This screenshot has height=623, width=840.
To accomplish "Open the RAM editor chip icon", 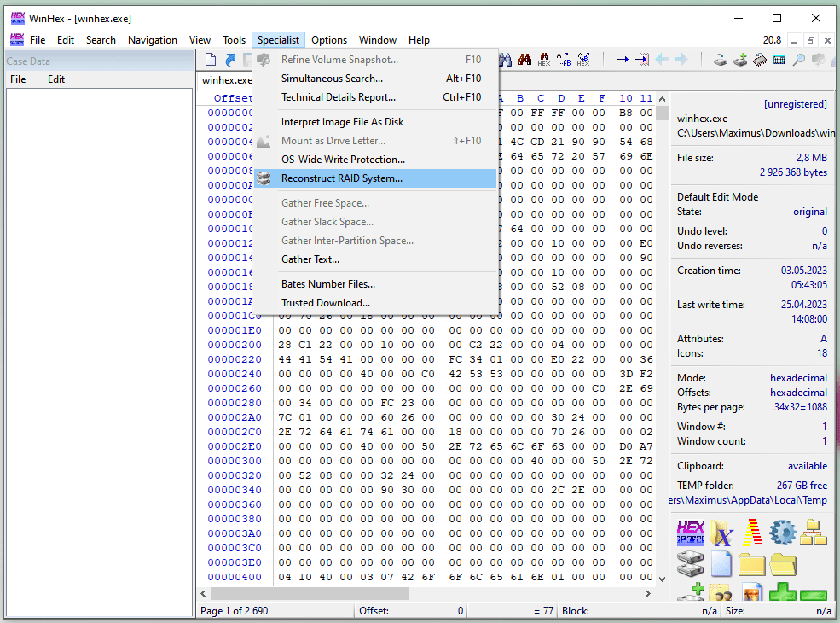I will point(760,60).
